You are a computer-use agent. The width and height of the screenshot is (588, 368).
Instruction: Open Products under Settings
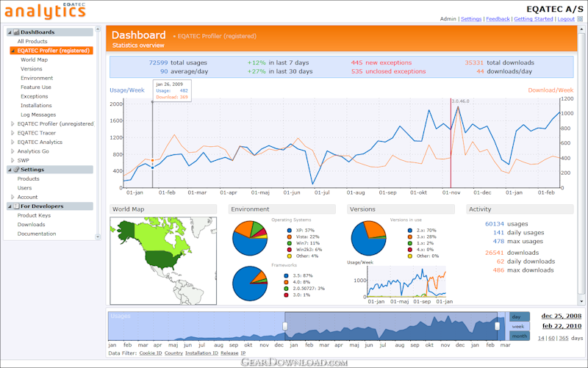pos(28,178)
